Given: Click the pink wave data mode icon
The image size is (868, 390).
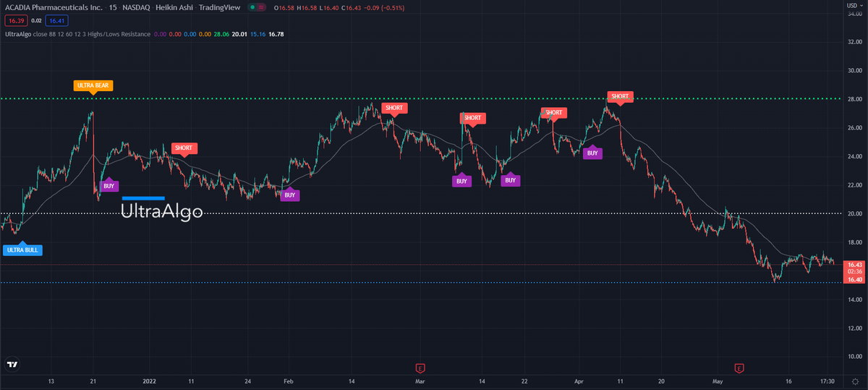Looking at the screenshot, I should point(262,7).
